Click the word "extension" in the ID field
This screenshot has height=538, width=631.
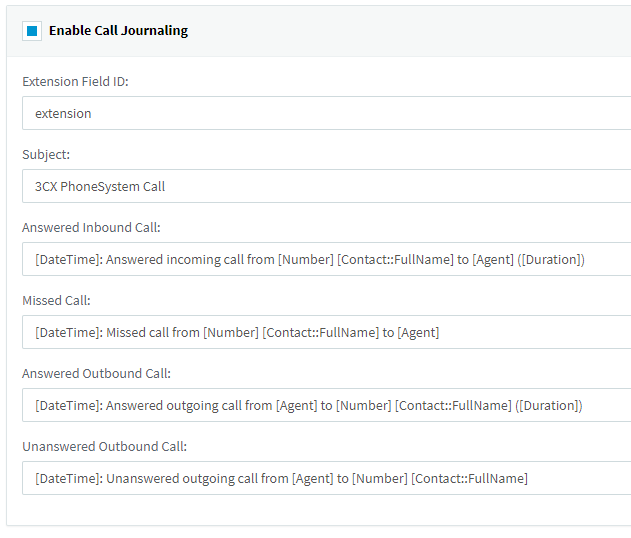pyautogui.click(x=63, y=114)
